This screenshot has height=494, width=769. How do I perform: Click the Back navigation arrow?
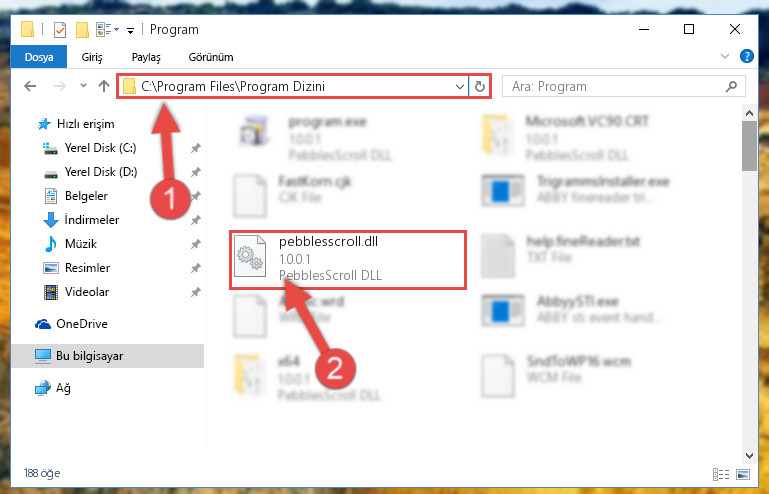[30, 86]
